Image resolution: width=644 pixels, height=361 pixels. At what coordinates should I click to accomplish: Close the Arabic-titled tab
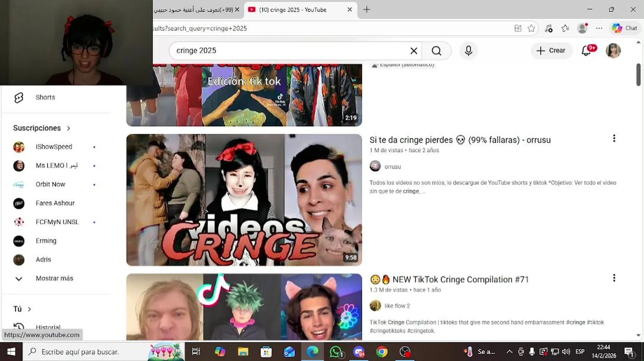click(237, 10)
